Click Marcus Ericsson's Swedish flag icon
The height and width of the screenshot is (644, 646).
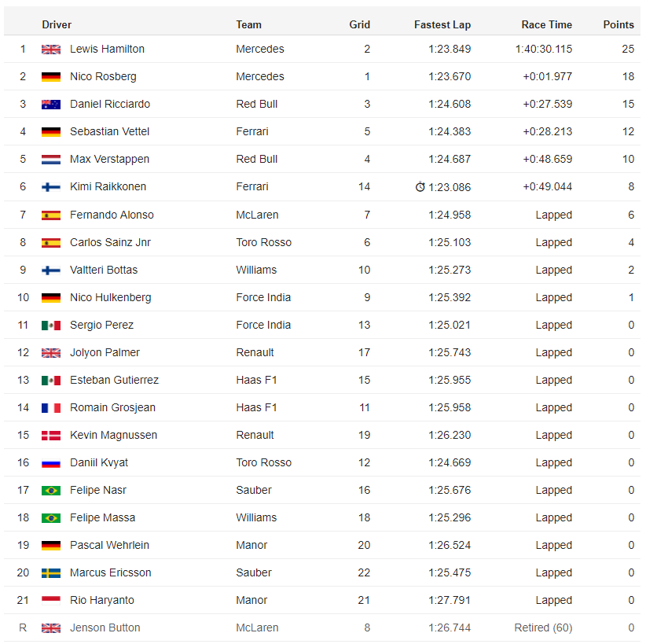51,573
